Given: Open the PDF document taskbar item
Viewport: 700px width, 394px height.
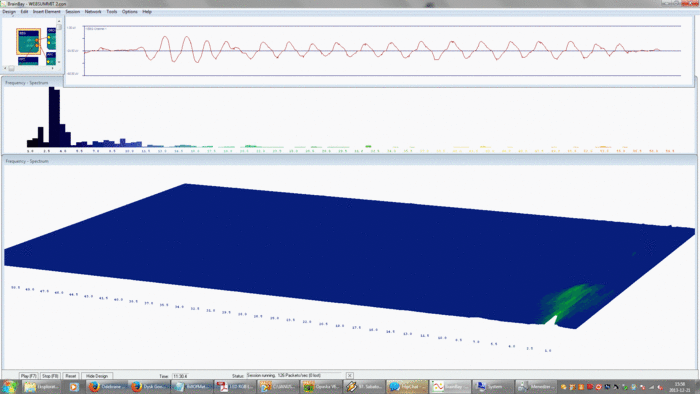Looking at the screenshot, I should tap(235, 387).
